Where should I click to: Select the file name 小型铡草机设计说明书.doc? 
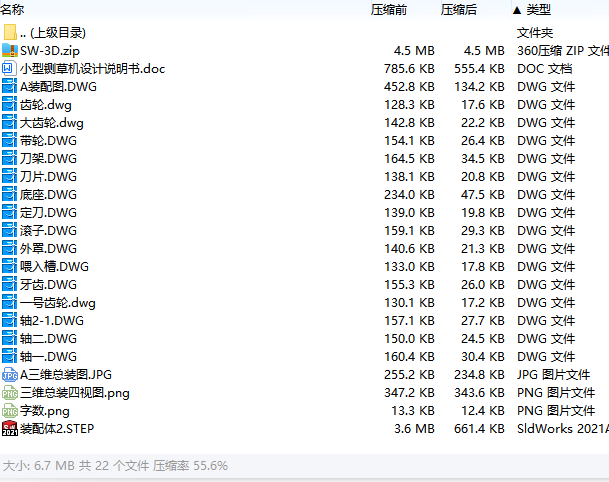[93, 69]
